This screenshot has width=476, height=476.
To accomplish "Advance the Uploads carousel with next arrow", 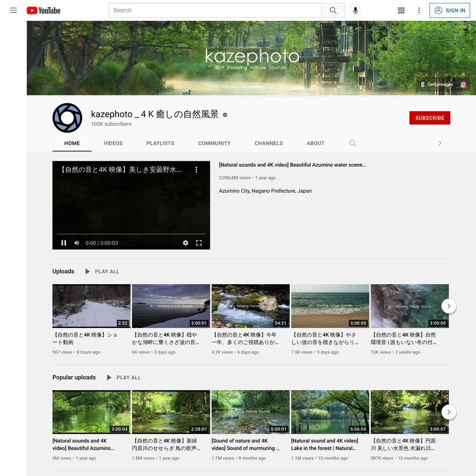I will pyautogui.click(x=449, y=306).
